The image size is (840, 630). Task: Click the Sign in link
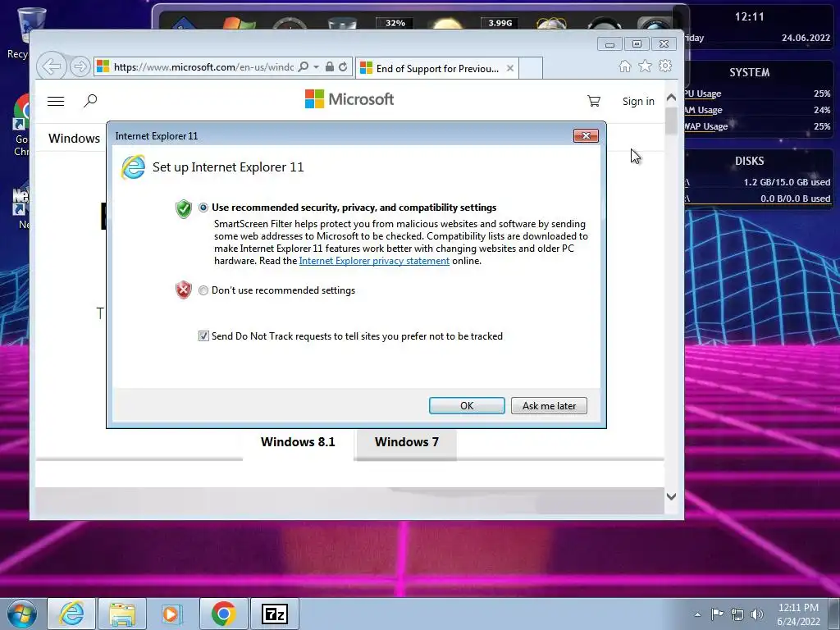pyautogui.click(x=638, y=101)
